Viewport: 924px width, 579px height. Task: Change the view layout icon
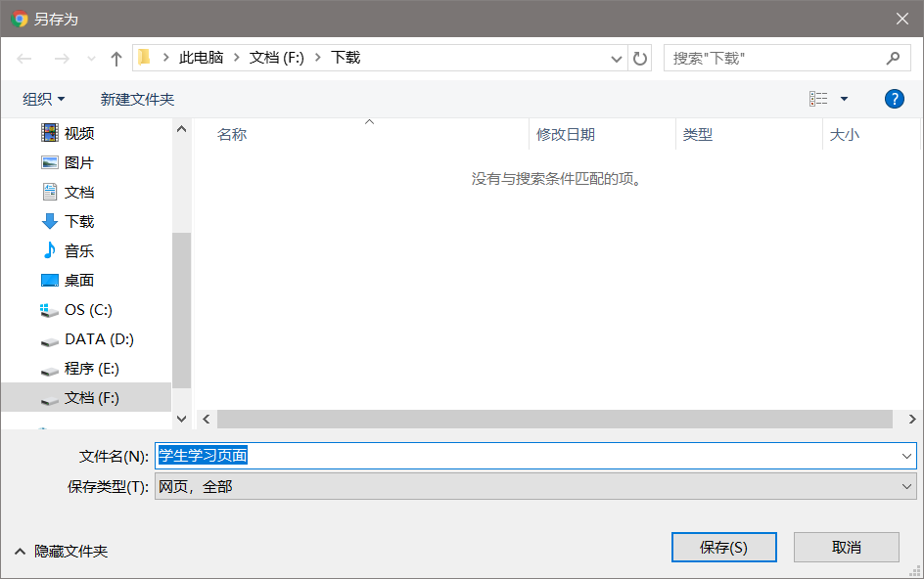pos(818,99)
